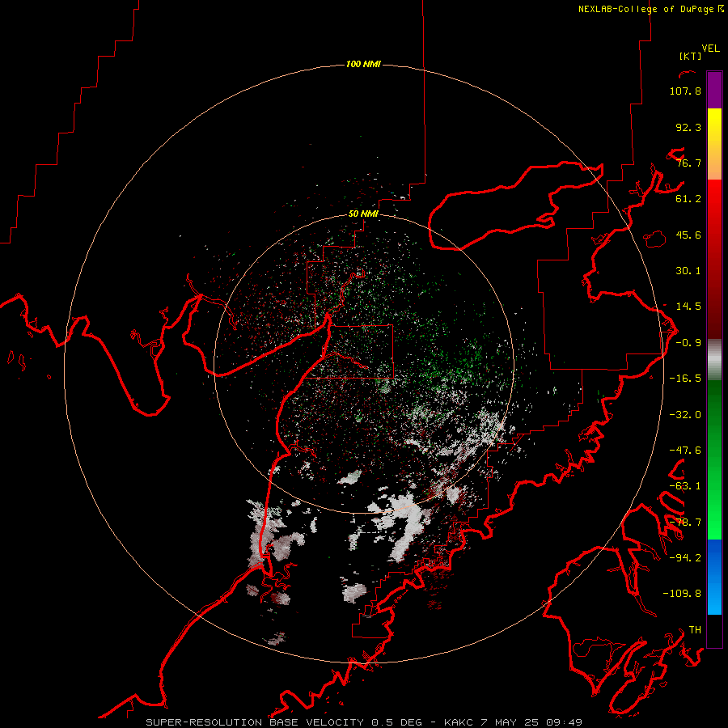This screenshot has height=728, width=728.
Task: Click the 50 NMI range ring label
Action: coord(363,214)
